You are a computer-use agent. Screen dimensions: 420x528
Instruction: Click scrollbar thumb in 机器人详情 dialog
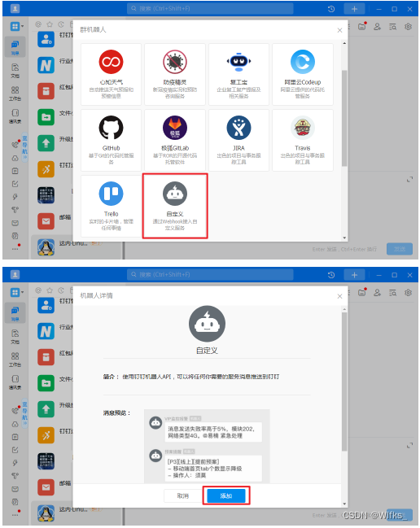pos(344,382)
